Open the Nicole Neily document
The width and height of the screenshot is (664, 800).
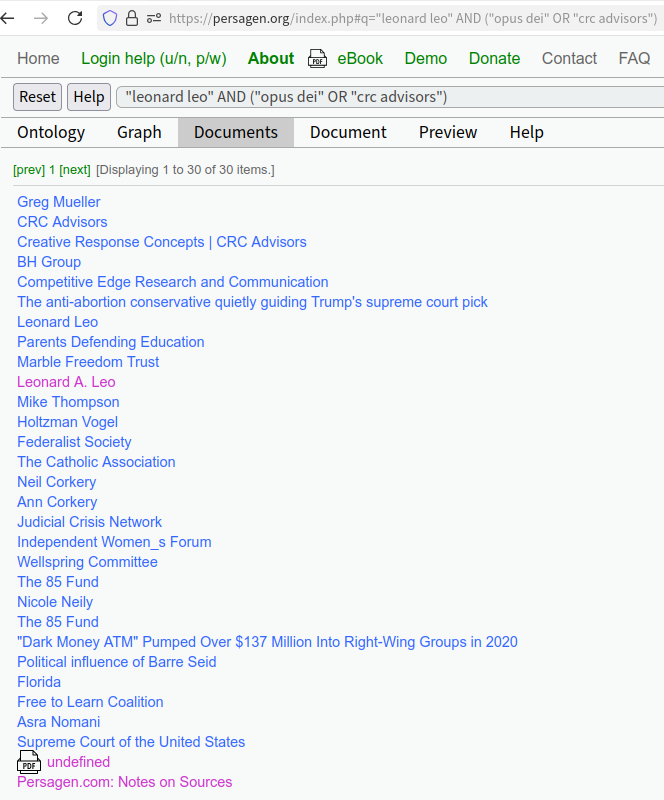pos(55,602)
